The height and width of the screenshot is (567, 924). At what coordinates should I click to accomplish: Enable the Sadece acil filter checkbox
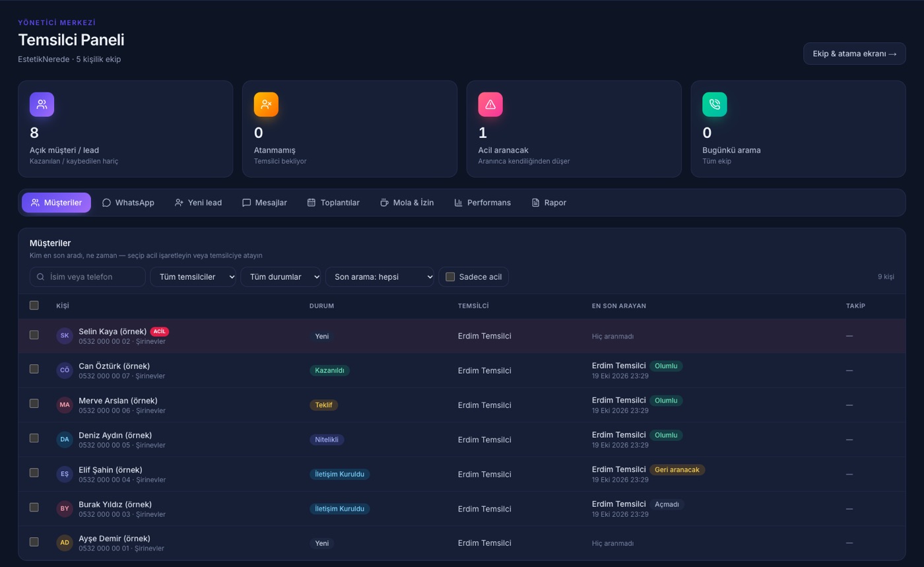coord(450,277)
